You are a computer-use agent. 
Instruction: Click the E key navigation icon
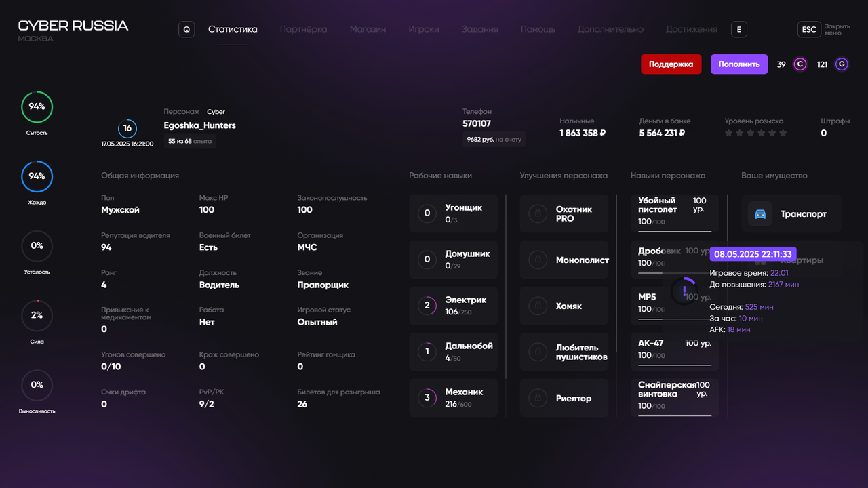(x=739, y=29)
